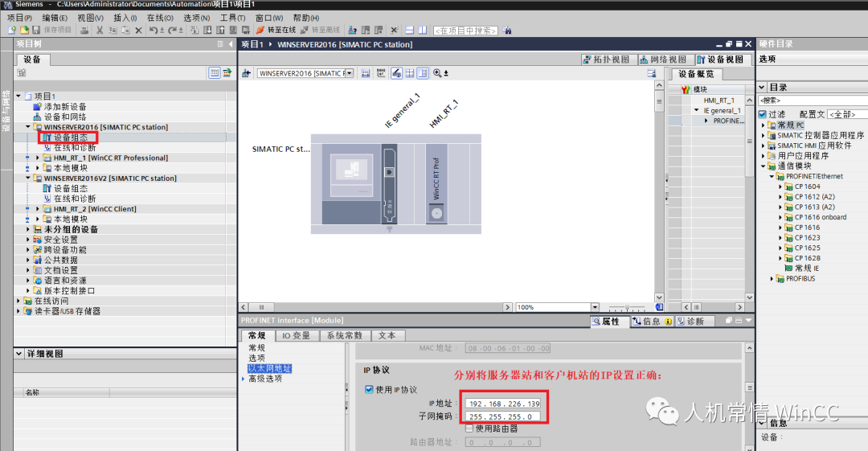Toggle the 使用 IP 协议 checkbox
Screen dimensions: 868x451
click(369, 389)
